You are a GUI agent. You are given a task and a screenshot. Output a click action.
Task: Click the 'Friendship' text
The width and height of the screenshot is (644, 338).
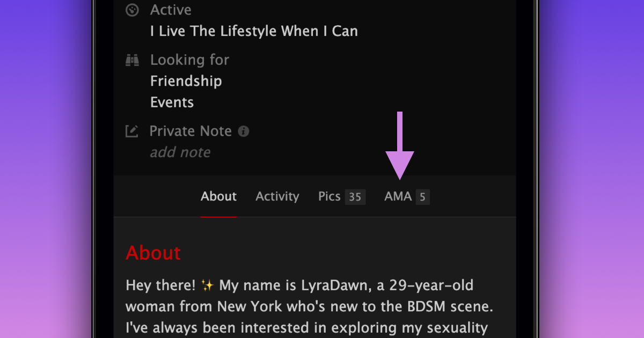[186, 81]
